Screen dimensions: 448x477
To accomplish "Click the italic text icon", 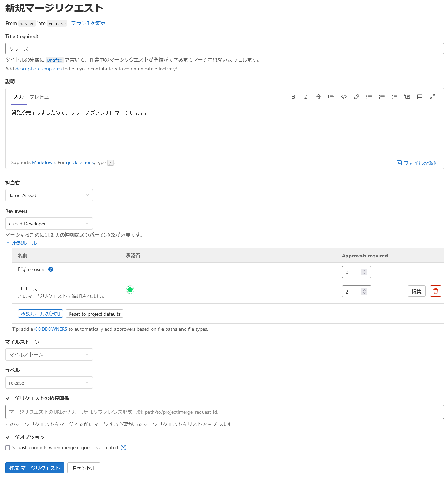I will pos(306,97).
